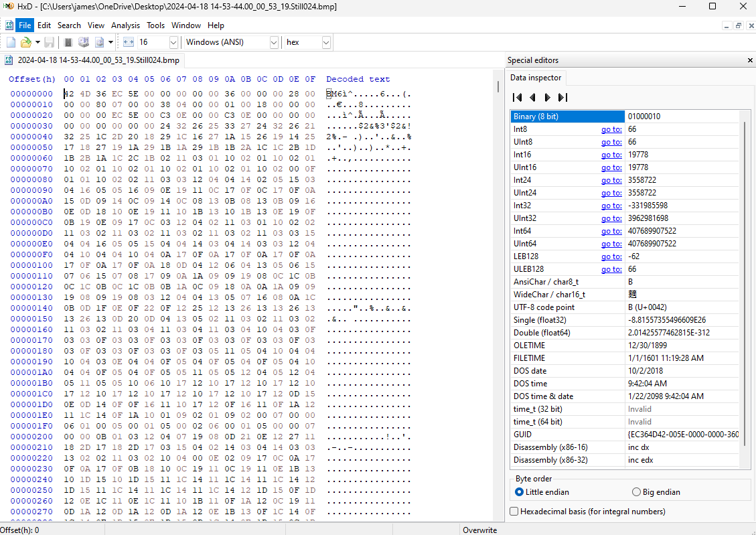Click the Open disk drive icon
The width and height of the screenshot is (756, 535).
pos(84,42)
